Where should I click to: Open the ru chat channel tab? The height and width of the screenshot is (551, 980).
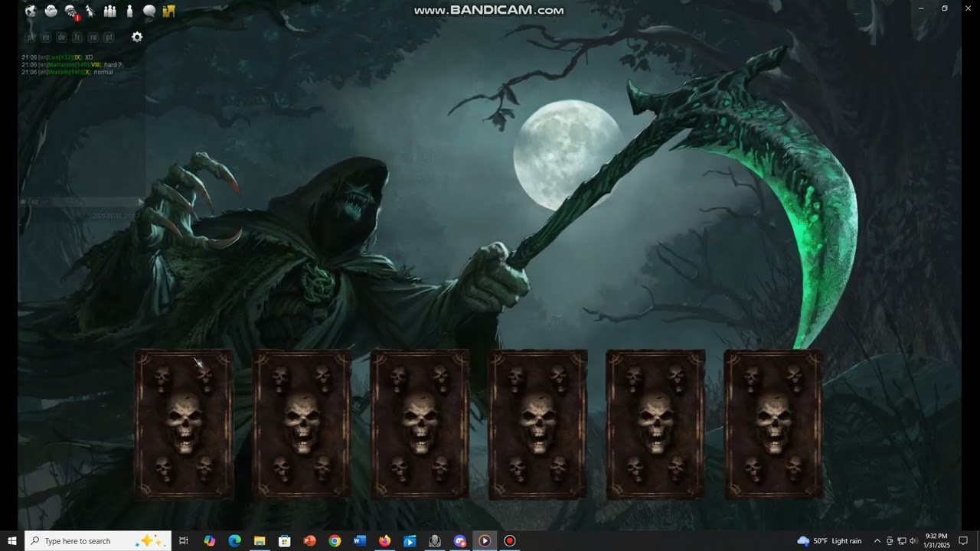click(93, 37)
